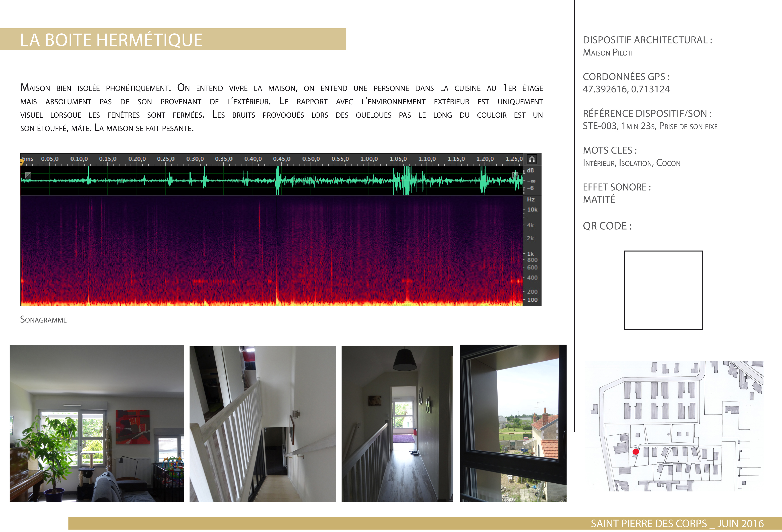Open the hallway with ceiling lamp photo
This screenshot has height=532, width=782.
397,424
